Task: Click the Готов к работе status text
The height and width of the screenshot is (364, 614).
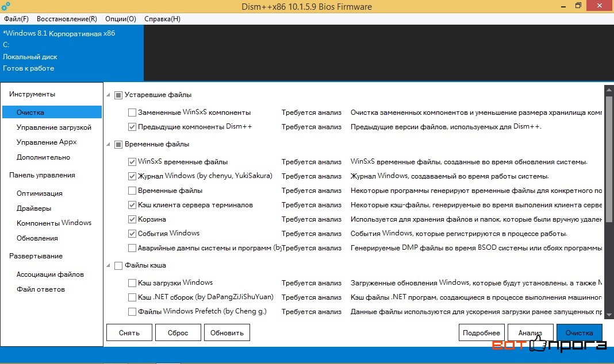Action: coord(29,68)
